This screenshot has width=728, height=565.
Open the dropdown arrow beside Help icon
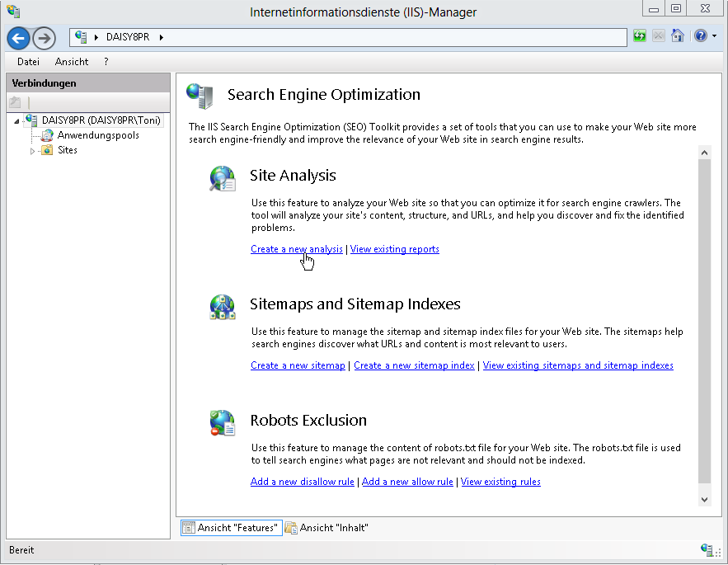(x=713, y=37)
